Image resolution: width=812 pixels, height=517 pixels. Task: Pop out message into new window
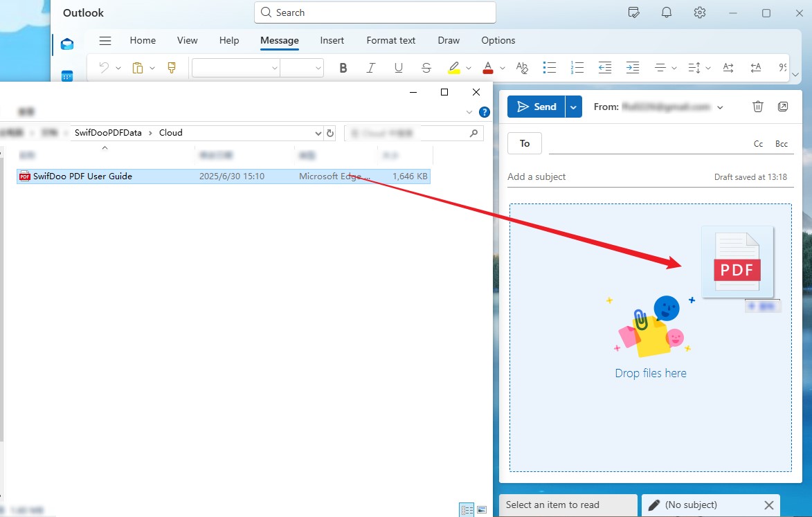point(783,107)
